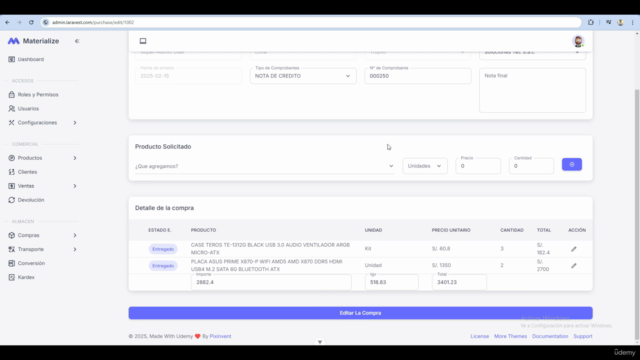Open the ¿Que agregamos? product dropdown
The width and height of the screenshot is (640, 360).
[264, 166]
